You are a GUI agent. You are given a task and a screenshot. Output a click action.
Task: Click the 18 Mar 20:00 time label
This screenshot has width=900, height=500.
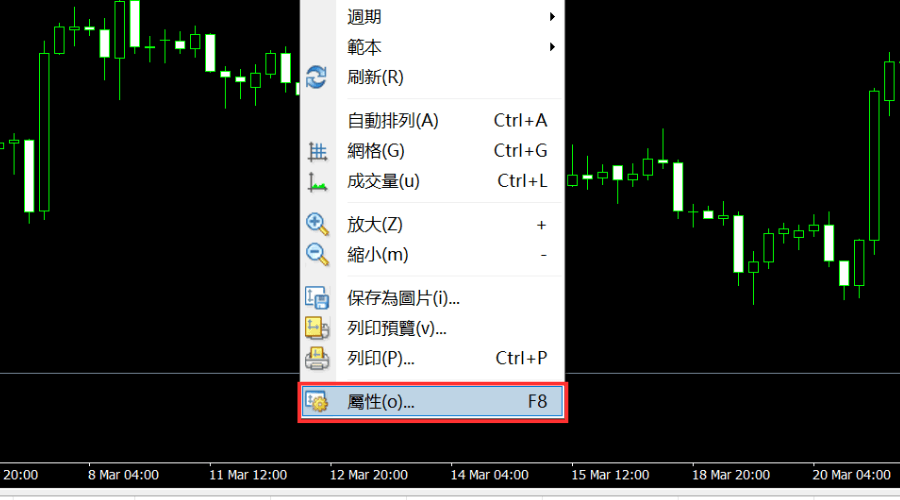pyautogui.click(x=731, y=475)
